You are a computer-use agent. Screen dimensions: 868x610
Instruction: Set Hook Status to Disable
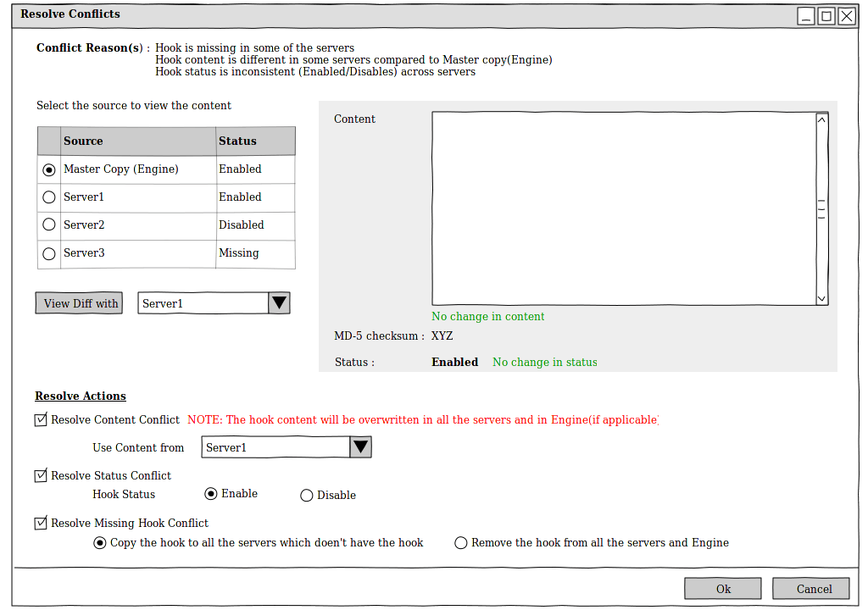(307, 496)
